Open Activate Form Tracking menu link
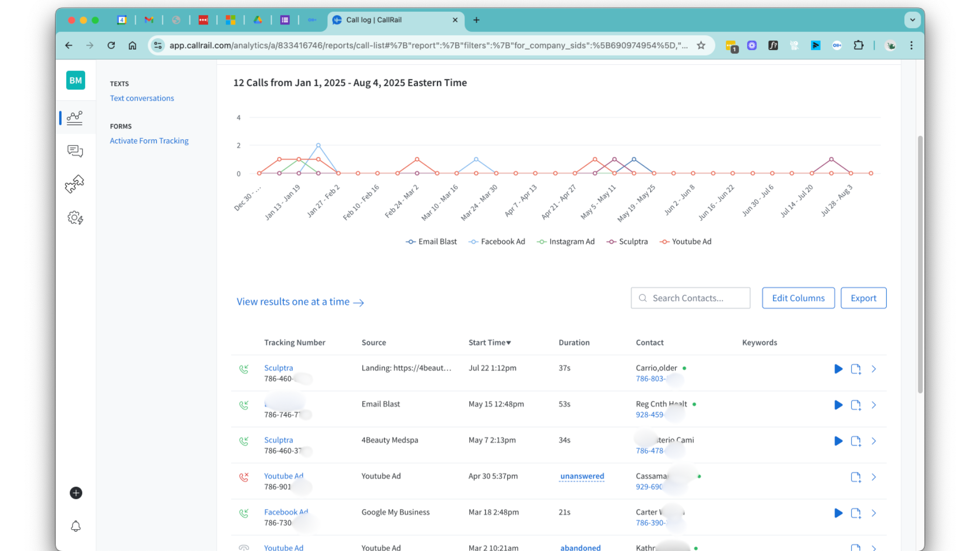The image size is (980, 551). [149, 141]
